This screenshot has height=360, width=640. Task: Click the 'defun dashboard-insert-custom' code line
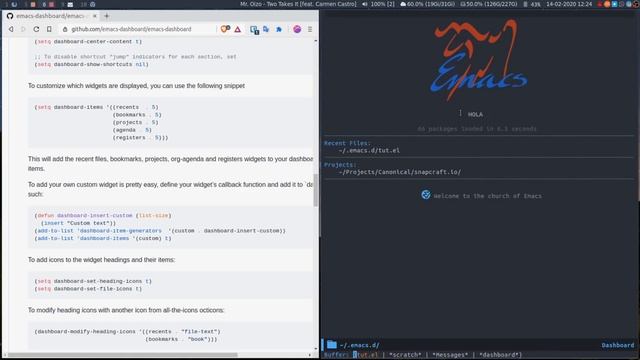pyautogui.click(x=103, y=215)
